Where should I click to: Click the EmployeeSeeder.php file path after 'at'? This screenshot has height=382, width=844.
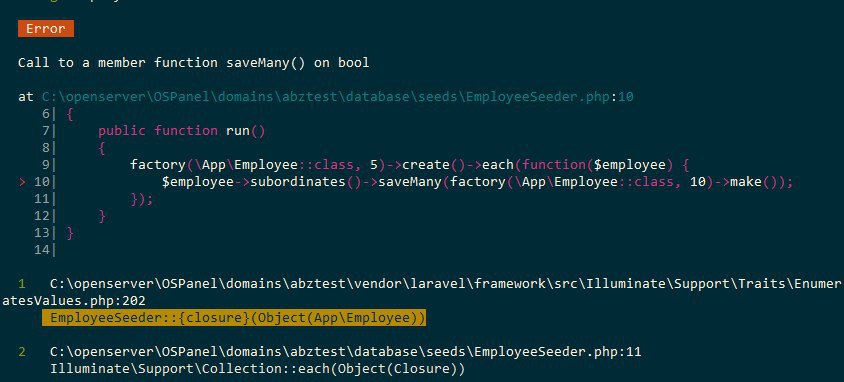pyautogui.click(x=327, y=97)
